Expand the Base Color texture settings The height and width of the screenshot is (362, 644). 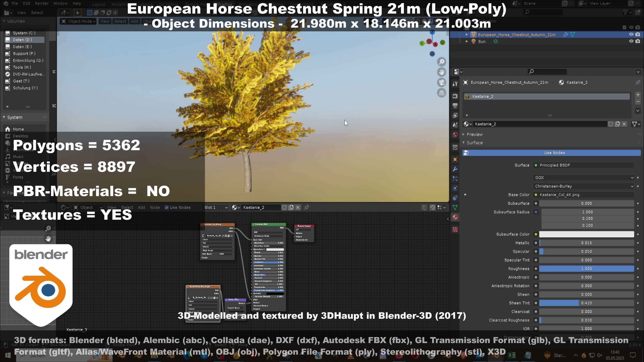pyautogui.click(x=465, y=195)
